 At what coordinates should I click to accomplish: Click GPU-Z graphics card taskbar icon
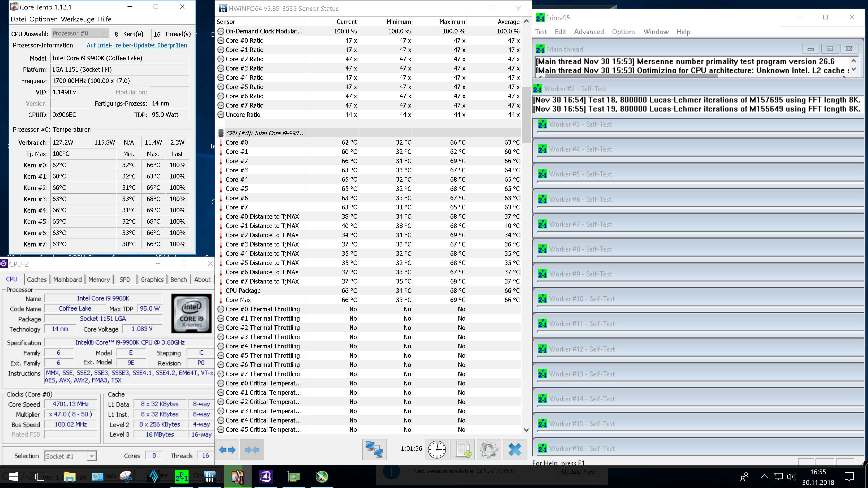point(294,476)
